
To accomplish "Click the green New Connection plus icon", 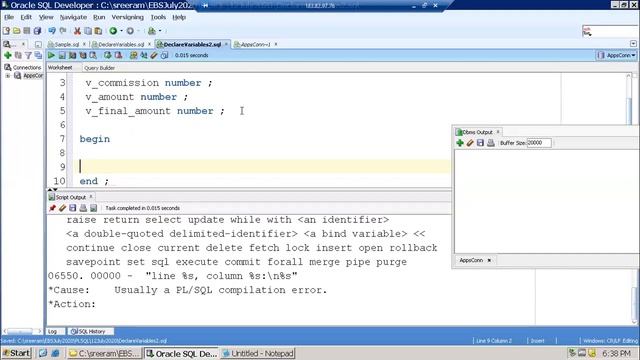I will click(x=7, y=55).
